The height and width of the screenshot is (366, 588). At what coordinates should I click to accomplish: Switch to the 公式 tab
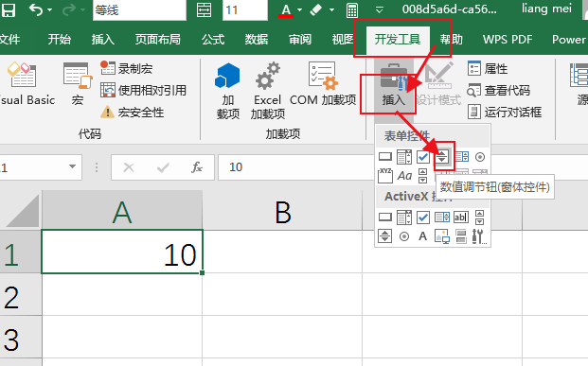point(213,39)
